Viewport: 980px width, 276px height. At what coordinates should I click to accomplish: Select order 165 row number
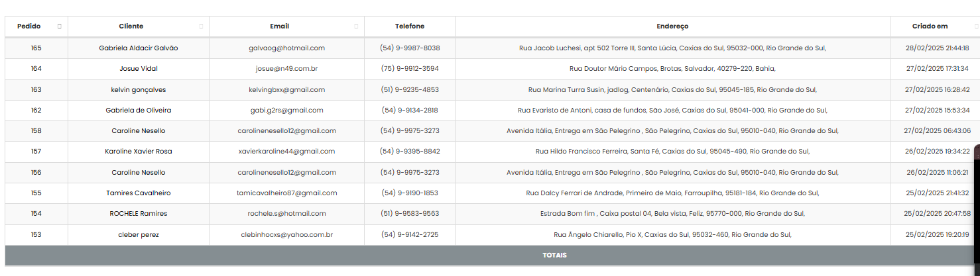coord(36,48)
